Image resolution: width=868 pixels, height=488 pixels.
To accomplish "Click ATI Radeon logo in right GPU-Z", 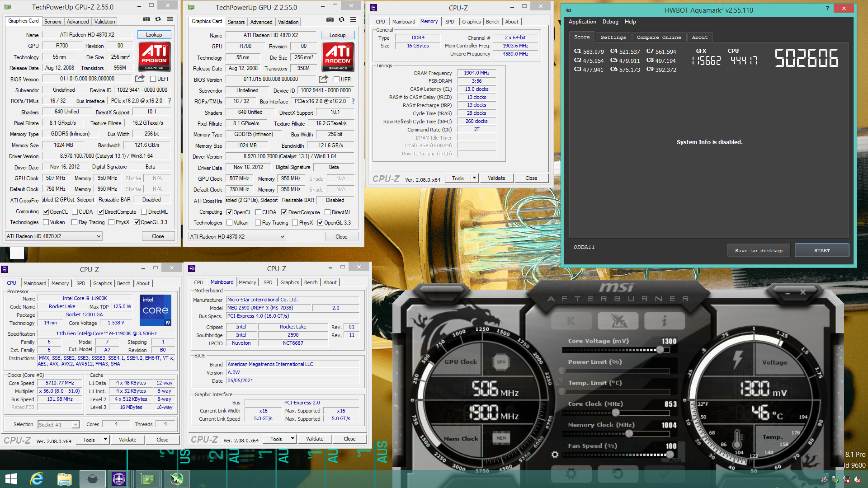I will pyautogui.click(x=338, y=57).
